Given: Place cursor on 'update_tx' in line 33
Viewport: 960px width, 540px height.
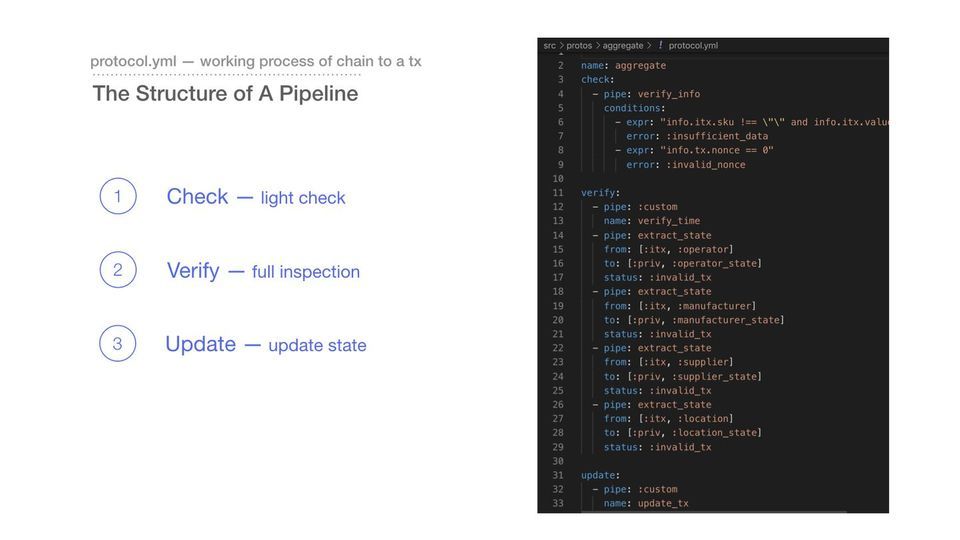Looking at the screenshot, I should pyautogui.click(x=663, y=504).
